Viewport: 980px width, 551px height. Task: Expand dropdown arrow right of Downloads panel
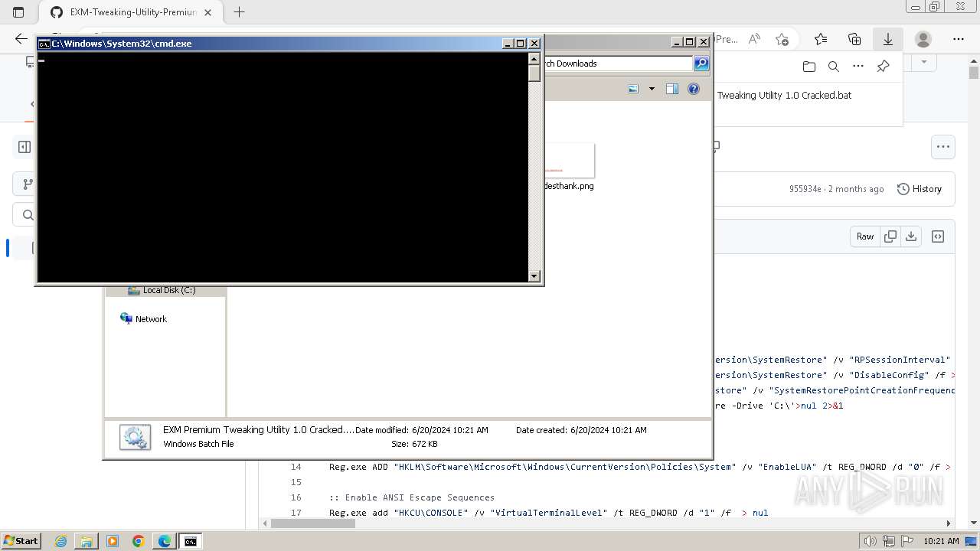coord(924,61)
